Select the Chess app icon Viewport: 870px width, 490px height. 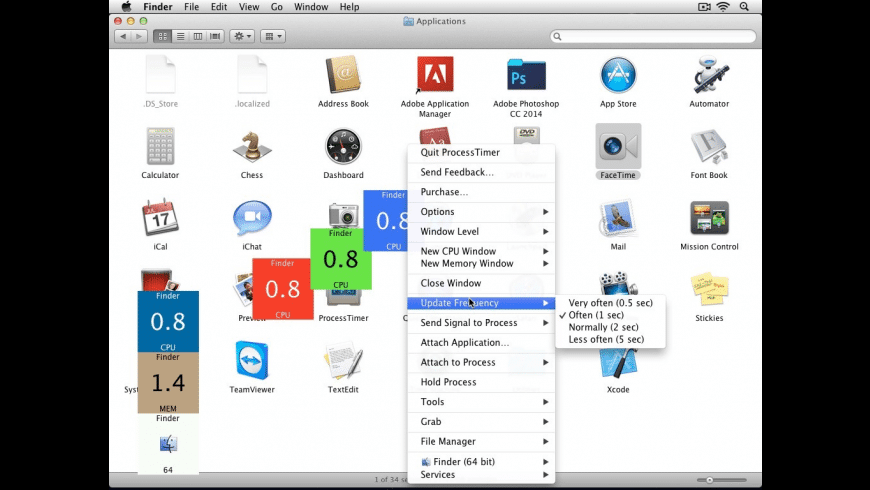coord(252,147)
